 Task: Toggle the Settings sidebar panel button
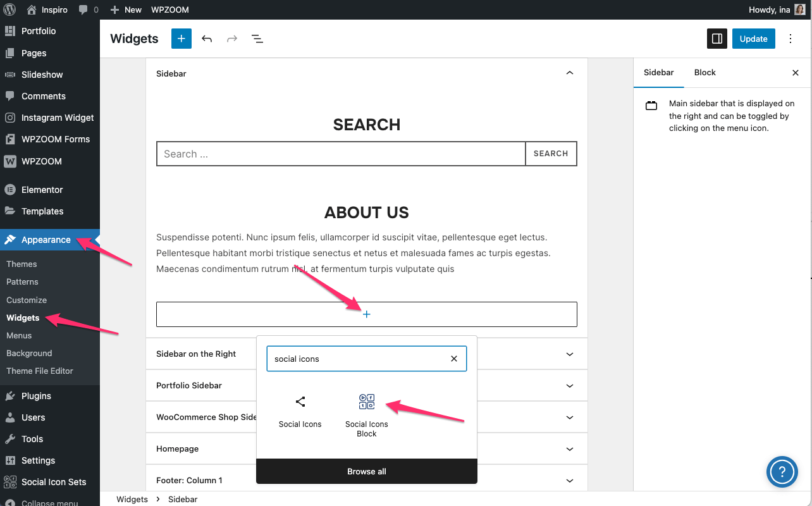click(717, 39)
